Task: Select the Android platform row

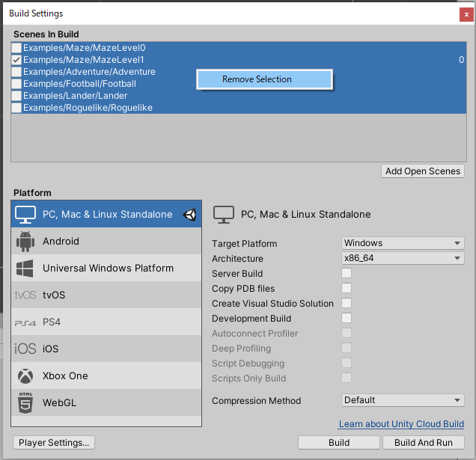Action: [106, 242]
